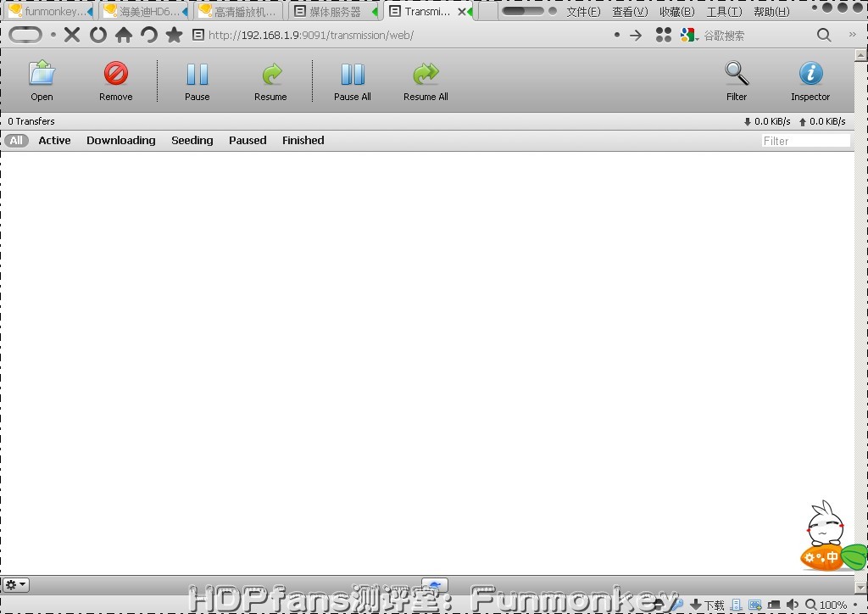This screenshot has width=868, height=614.
Task: Show All transfers filter
Action: click(16, 140)
